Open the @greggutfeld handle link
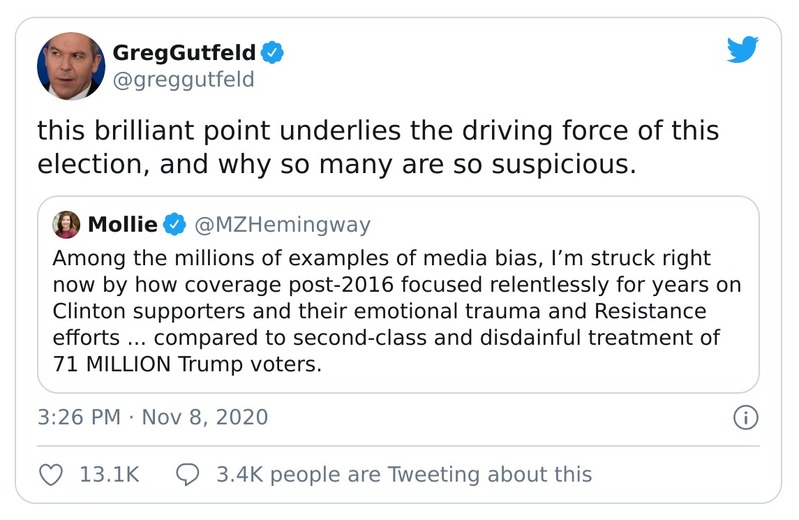Viewport: 799px width, 520px height. [184, 79]
